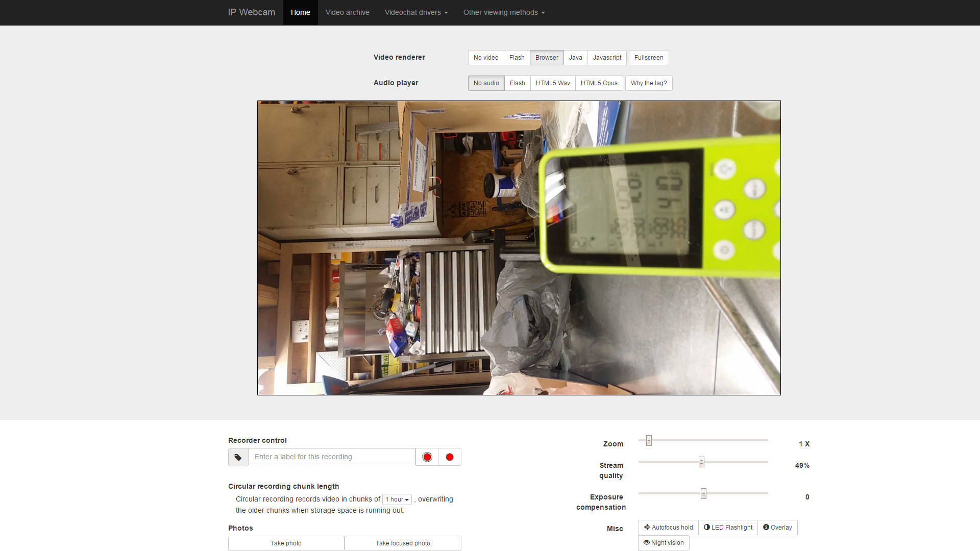Switch audio player to HTML5 Wav
This screenshot has width=980, height=551.
pyautogui.click(x=553, y=83)
